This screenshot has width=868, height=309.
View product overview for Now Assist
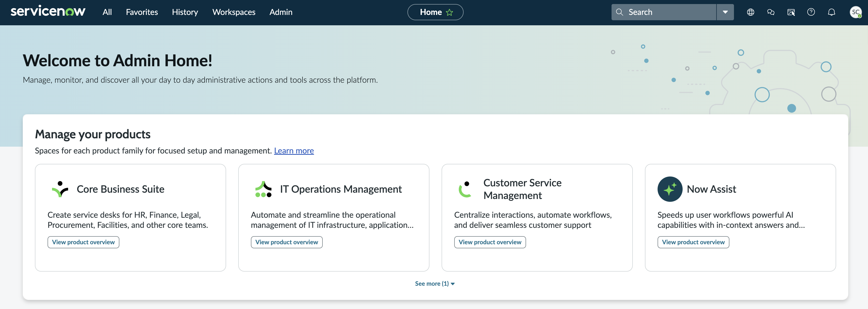point(693,242)
